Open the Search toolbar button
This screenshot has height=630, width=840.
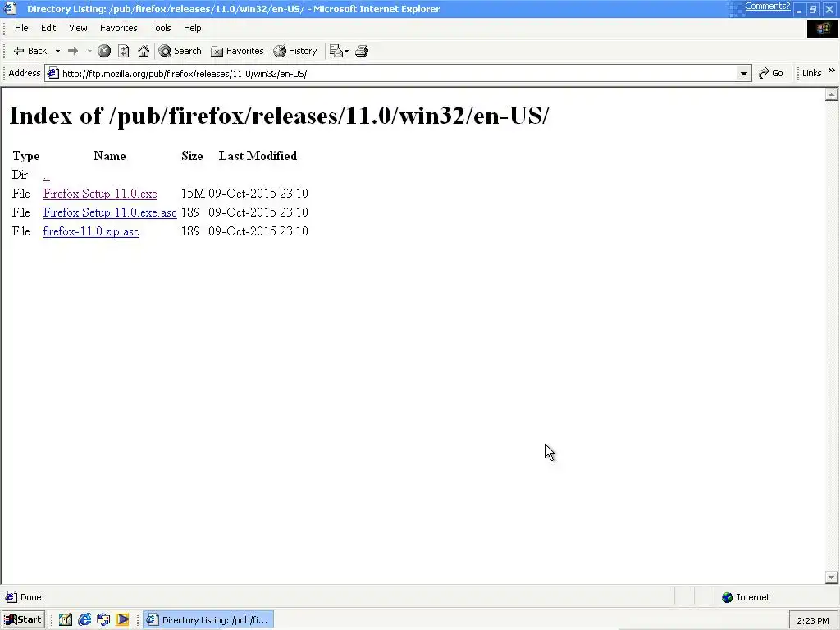[x=180, y=51]
